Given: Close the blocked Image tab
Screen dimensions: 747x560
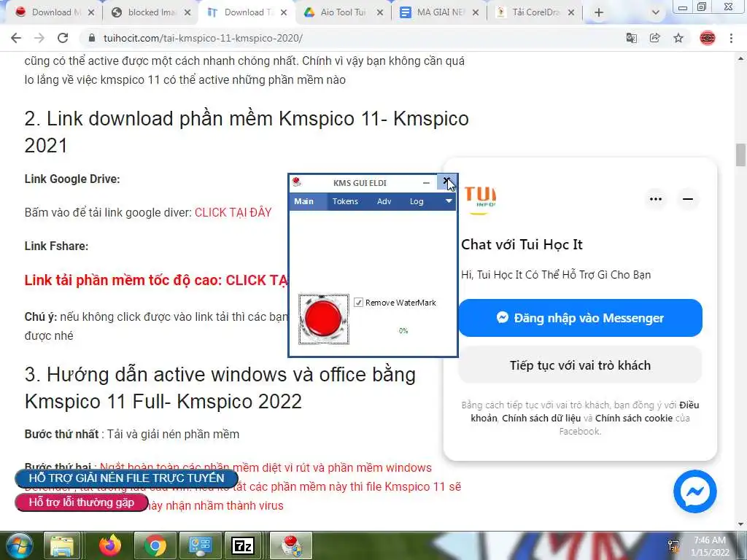Looking at the screenshot, I should (x=187, y=12).
